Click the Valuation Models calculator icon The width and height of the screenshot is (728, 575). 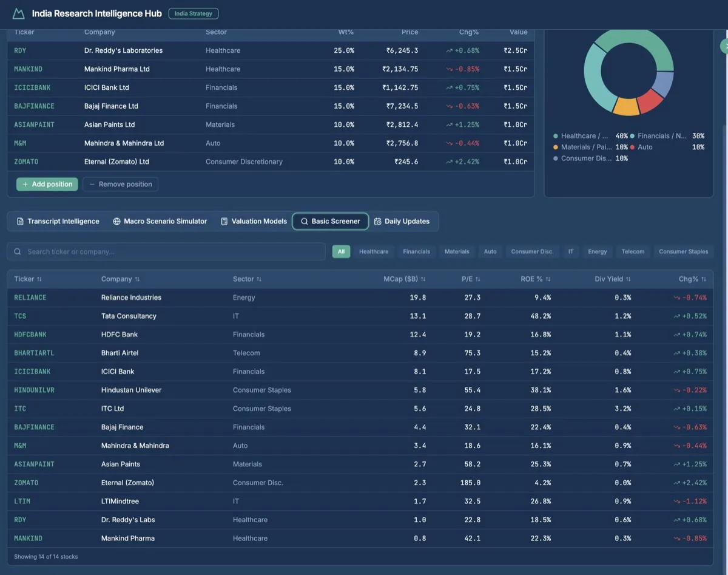(x=224, y=222)
